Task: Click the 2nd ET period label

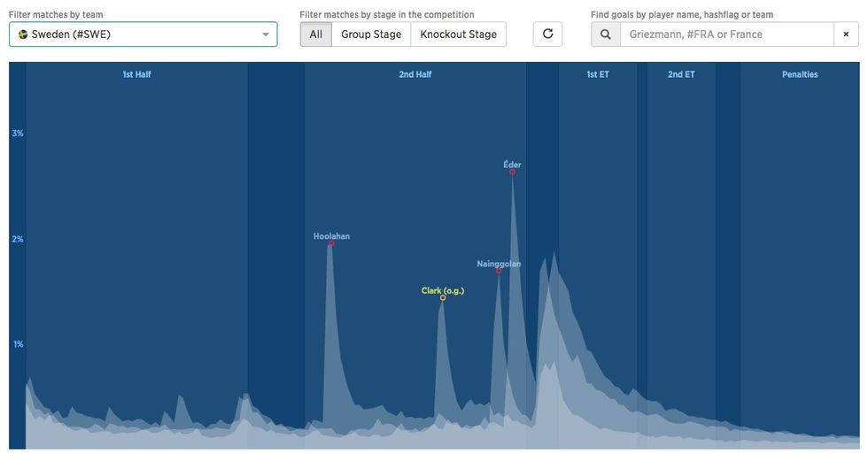Action: 681,74
